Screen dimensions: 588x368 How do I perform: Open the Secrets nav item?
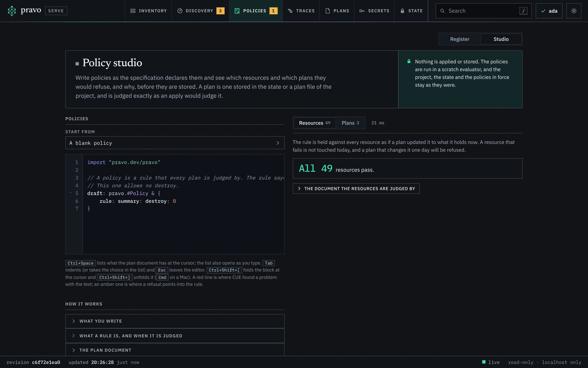(x=374, y=11)
